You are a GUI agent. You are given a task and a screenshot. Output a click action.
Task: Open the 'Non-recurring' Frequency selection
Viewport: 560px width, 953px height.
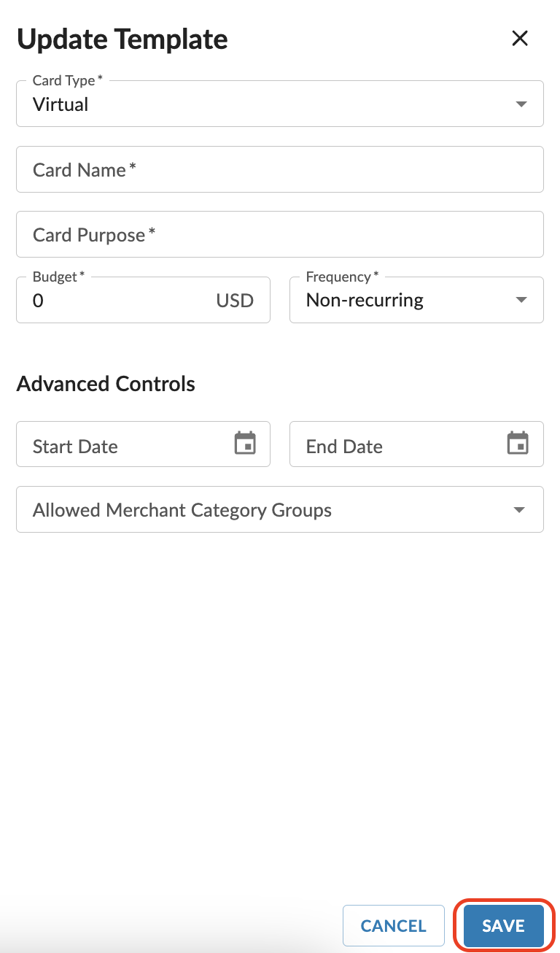coord(416,300)
